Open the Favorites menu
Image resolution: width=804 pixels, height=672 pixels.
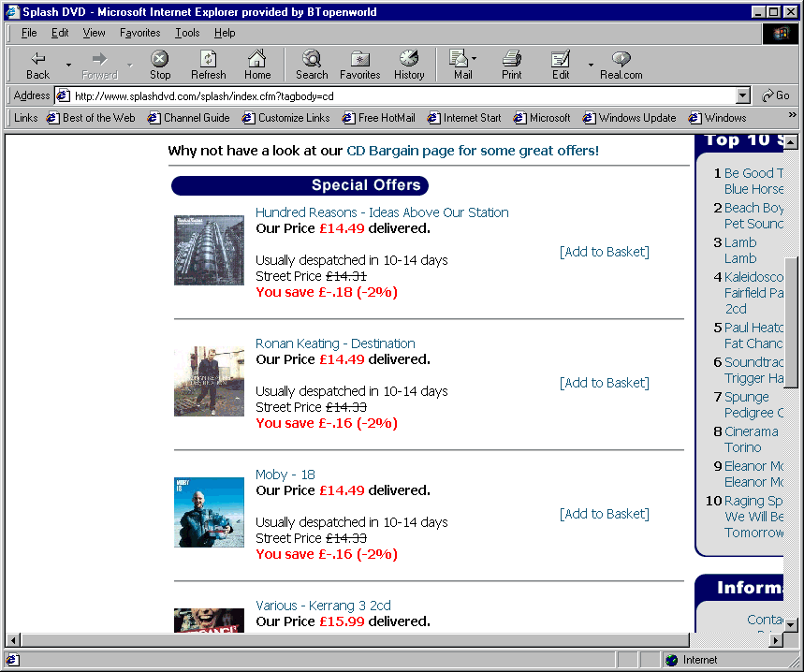point(139,33)
